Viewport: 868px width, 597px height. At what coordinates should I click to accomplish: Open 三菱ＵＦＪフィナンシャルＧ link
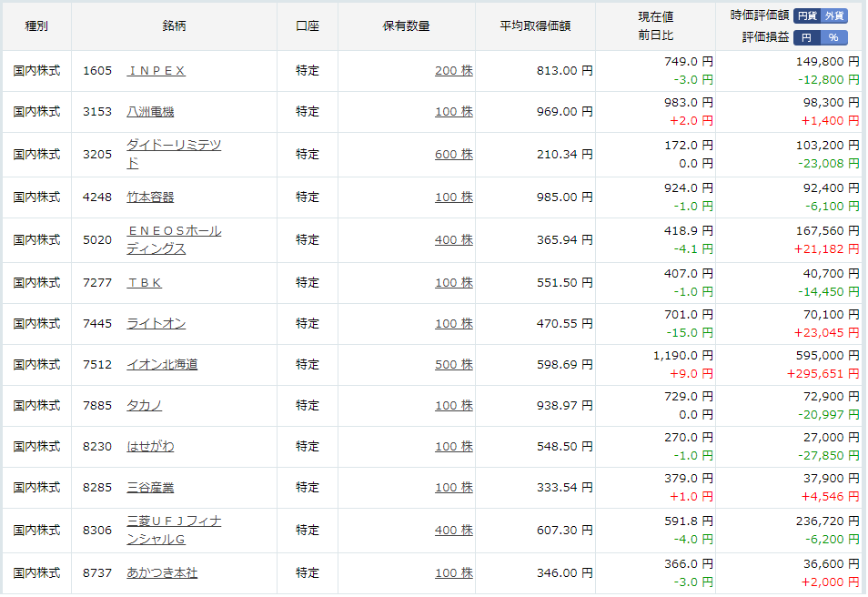click(x=174, y=530)
